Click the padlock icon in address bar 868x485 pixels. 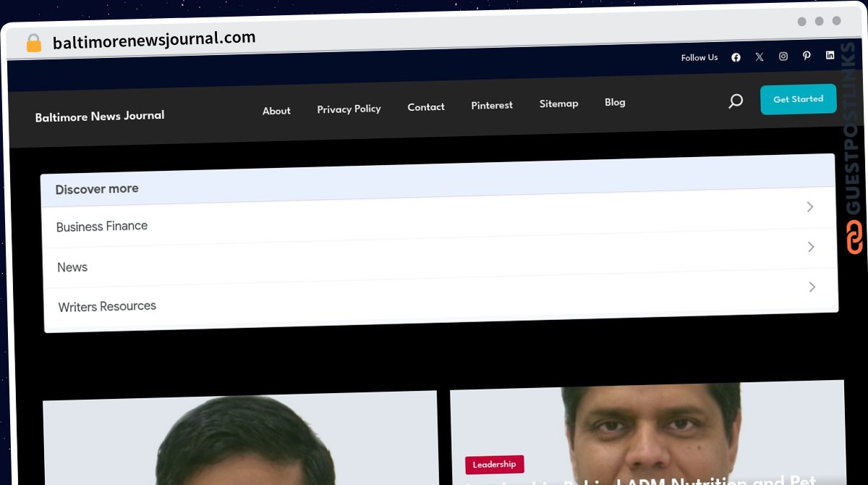point(33,43)
